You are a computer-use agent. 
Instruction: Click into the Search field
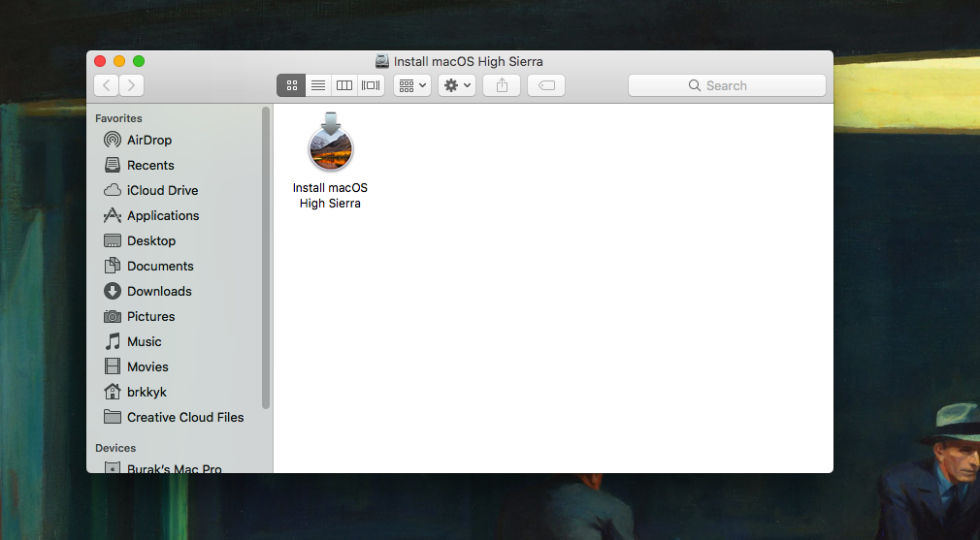coord(727,85)
